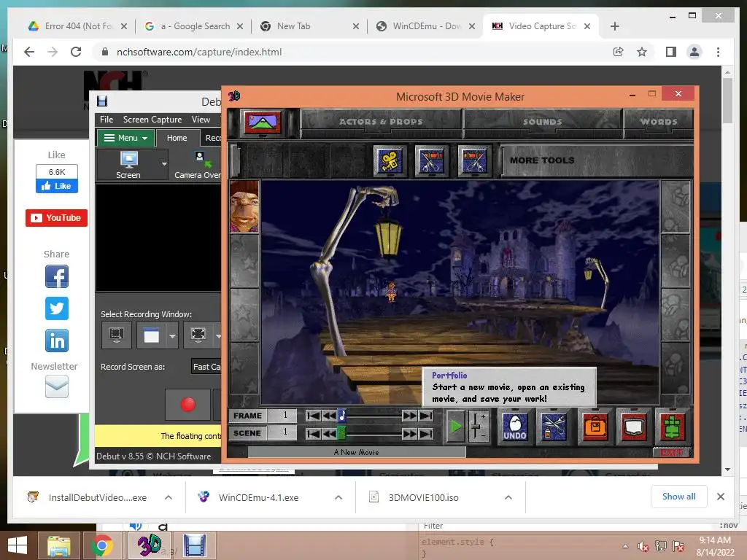The height and width of the screenshot is (560, 747).
Task: Go to next scene
Action: click(x=409, y=433)
